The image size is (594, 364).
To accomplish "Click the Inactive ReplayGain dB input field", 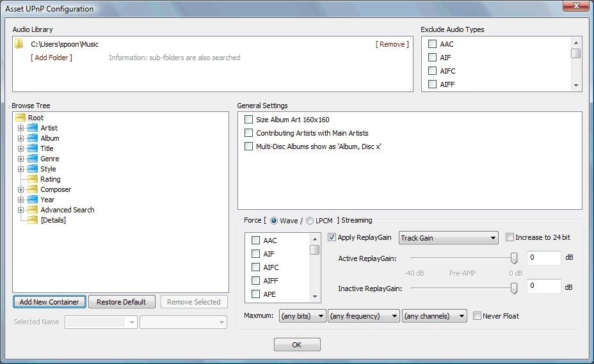I will [543, 286].
